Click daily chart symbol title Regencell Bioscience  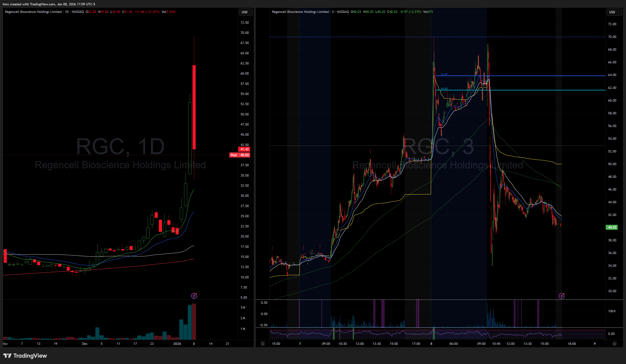pos(33,12)
